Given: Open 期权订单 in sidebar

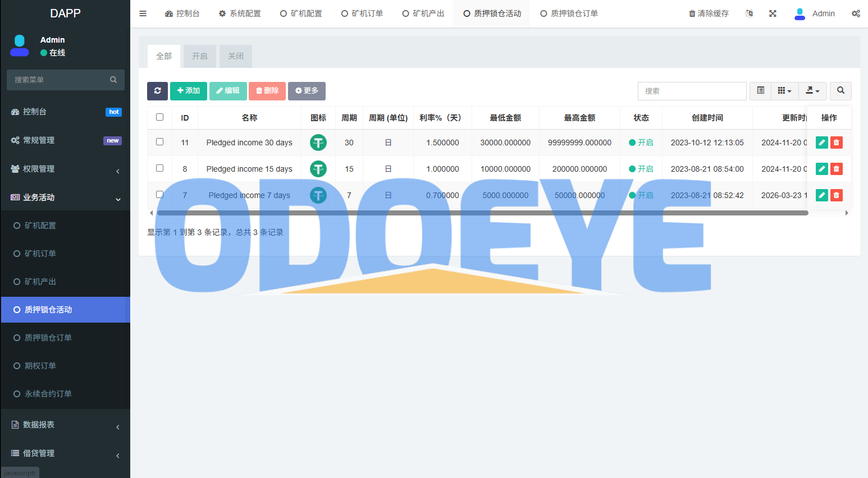Looking at the screenshot, I should tap(65, 366).
